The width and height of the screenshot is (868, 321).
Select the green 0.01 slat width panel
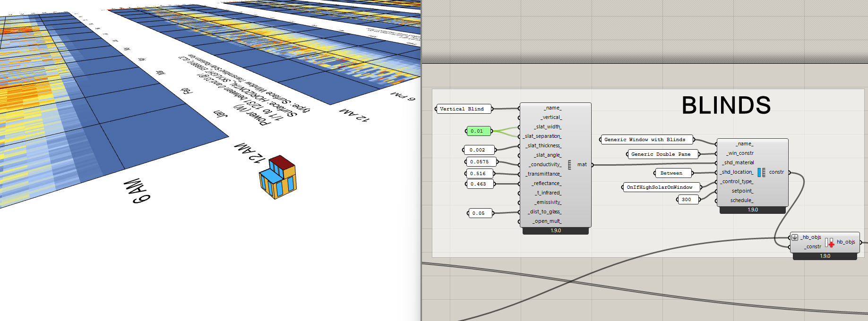coord(477,131)
